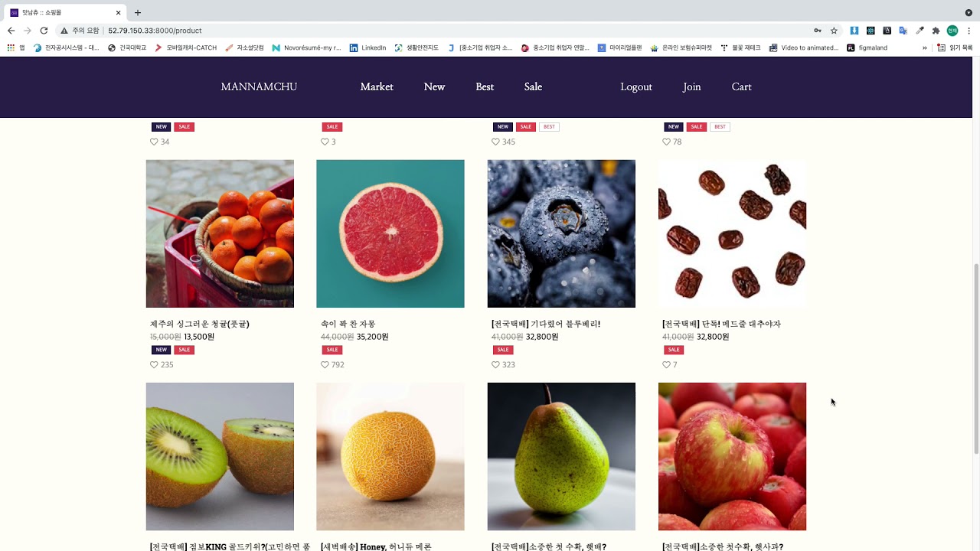Click the password key icon in address bar
The image size is (980, 551).
[x=818, y=31]
